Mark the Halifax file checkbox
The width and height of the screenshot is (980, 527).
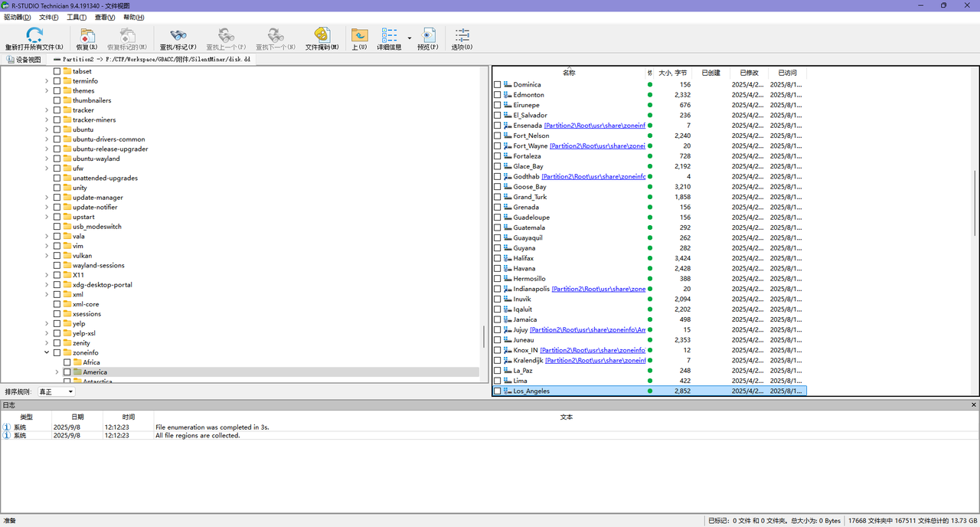point(498,258)
